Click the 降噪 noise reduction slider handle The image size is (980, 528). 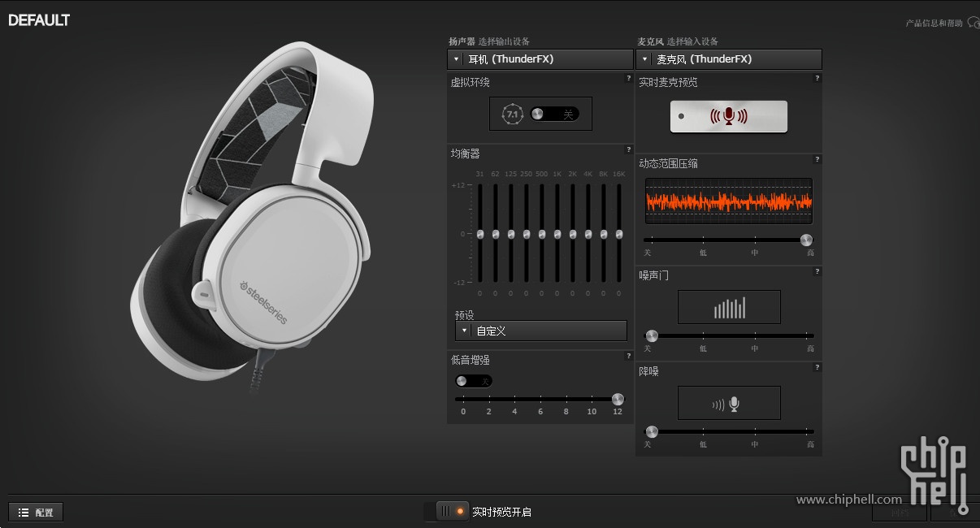651,431
